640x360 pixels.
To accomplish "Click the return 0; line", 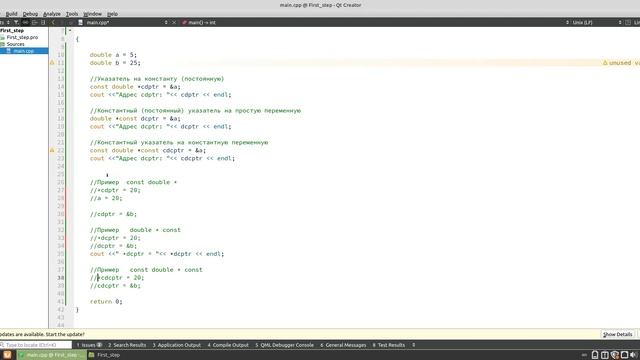I will coord(106,302).
